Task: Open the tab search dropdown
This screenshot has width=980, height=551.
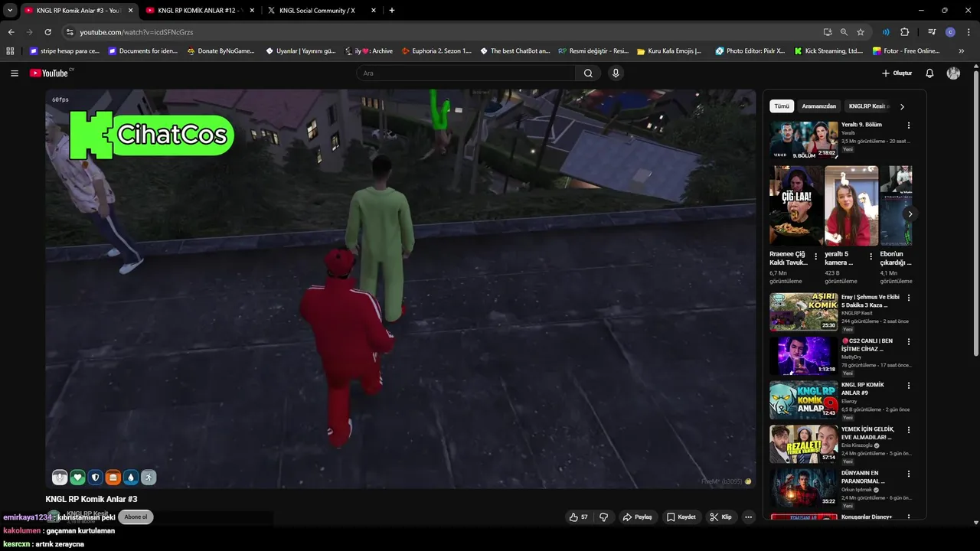Action: pos(10,11)
